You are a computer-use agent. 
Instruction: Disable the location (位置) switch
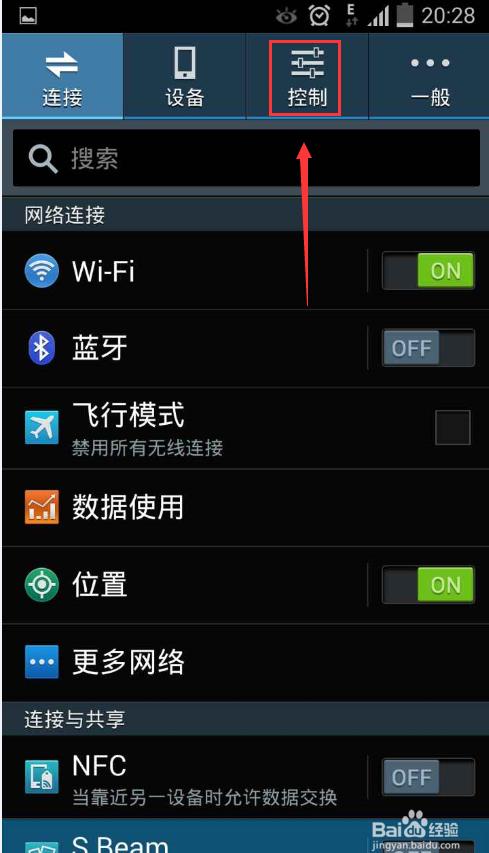(428, 585)
